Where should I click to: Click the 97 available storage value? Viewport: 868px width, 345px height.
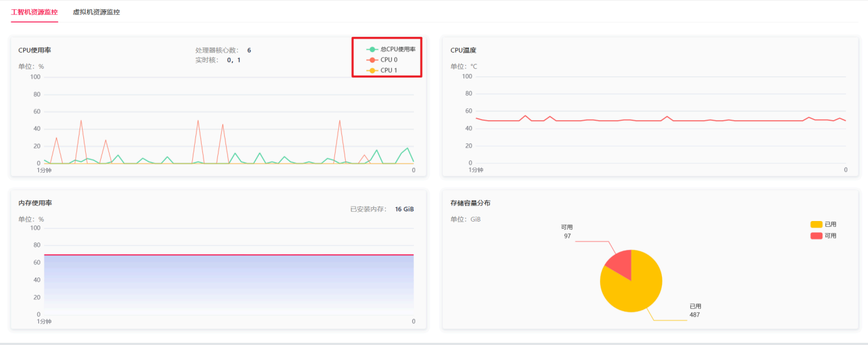coord(567,236)
